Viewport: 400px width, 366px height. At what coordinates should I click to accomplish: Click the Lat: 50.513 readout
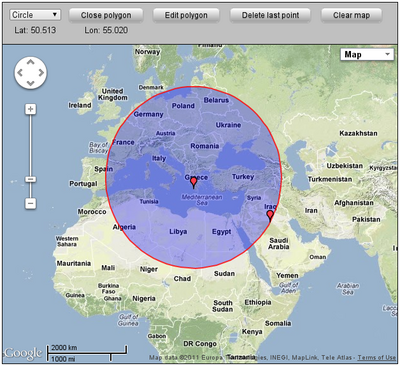35,30
